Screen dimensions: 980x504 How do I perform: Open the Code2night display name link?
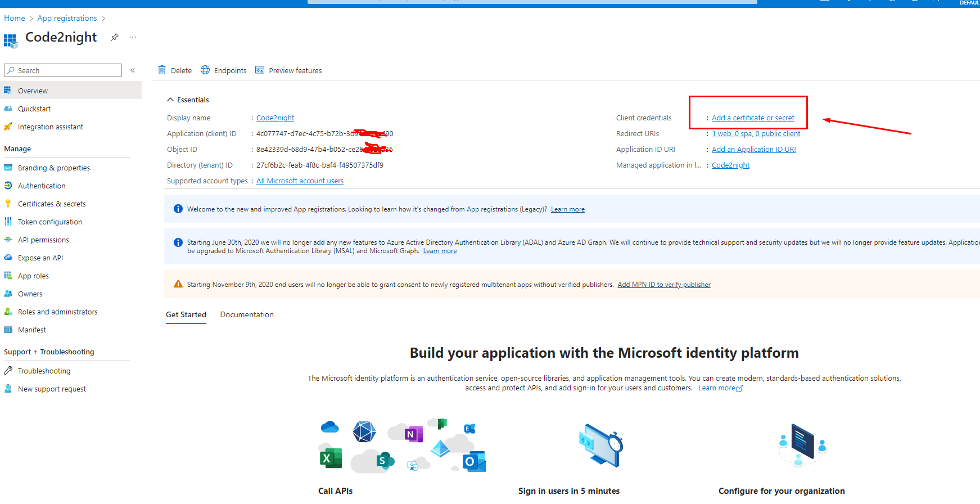(x=275, y=118)
